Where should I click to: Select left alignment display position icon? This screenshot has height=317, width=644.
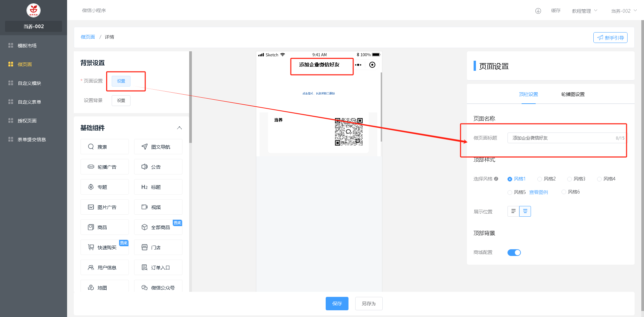513,211
